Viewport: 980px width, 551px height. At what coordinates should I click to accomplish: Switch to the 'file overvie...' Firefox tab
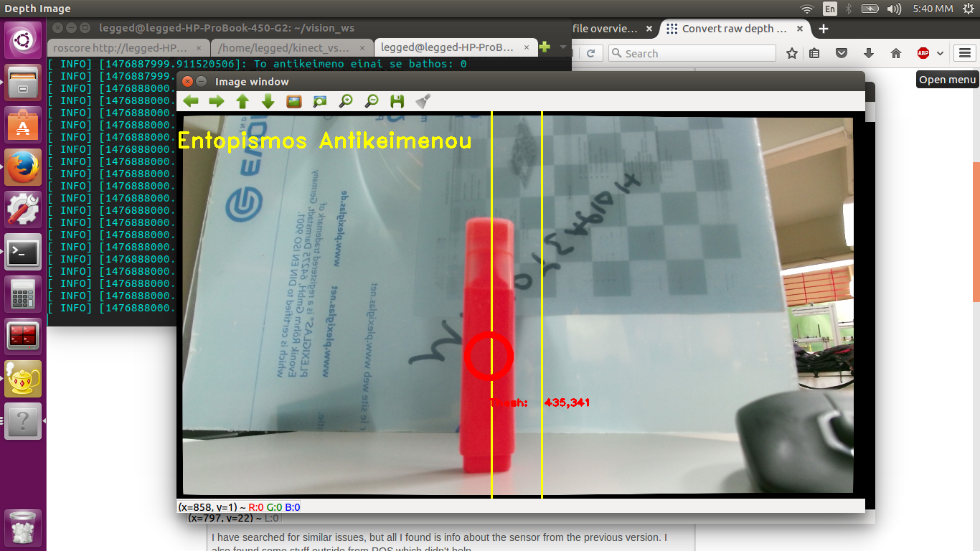click(605, 29)
